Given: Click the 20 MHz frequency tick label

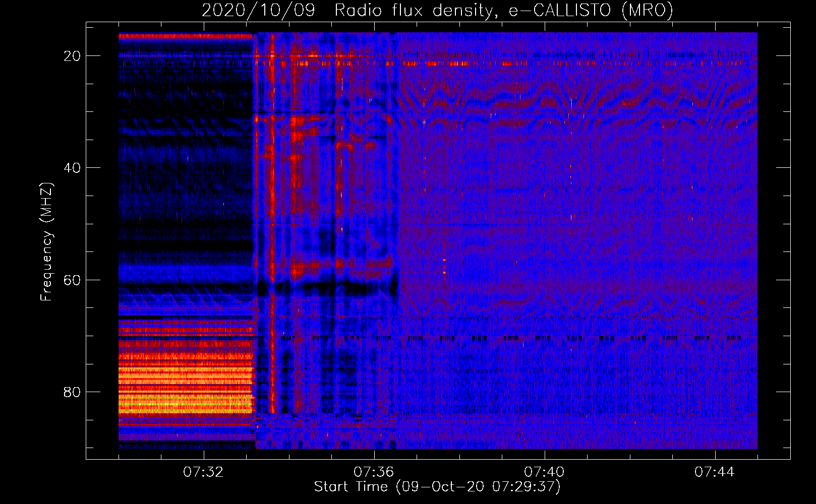Looking at the screenshot, I should pyautogui.click(x=73, y=56).
